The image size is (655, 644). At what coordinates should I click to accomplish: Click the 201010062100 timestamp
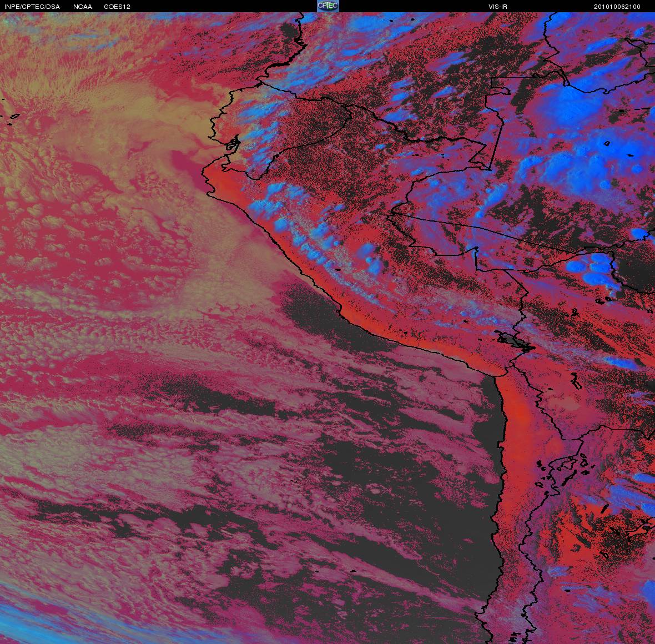tap(617, 7)
